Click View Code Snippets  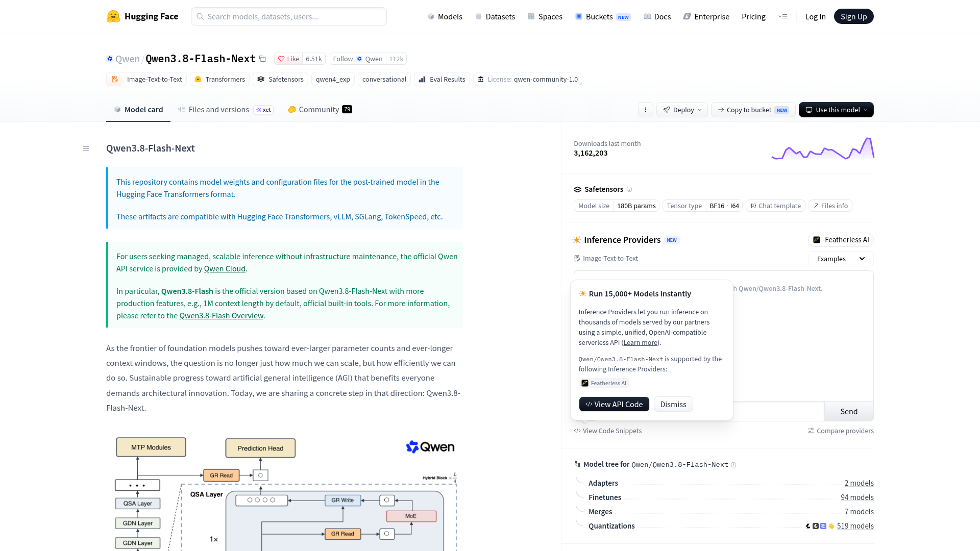(x=607, y=431)
